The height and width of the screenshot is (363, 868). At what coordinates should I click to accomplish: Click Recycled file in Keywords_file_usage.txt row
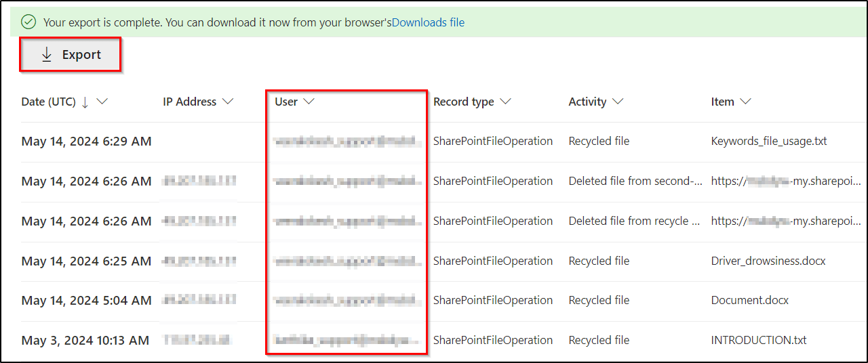(599, 141)
